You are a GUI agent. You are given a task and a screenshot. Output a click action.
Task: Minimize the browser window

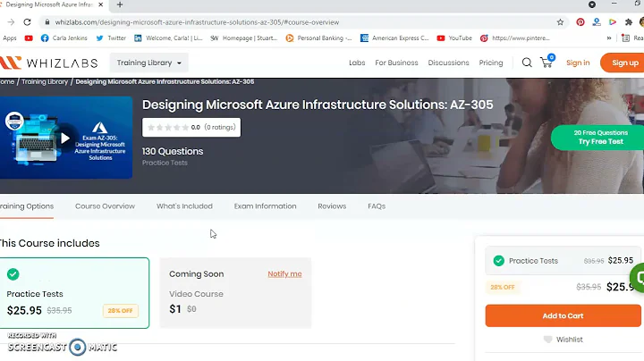click(614, 4)
